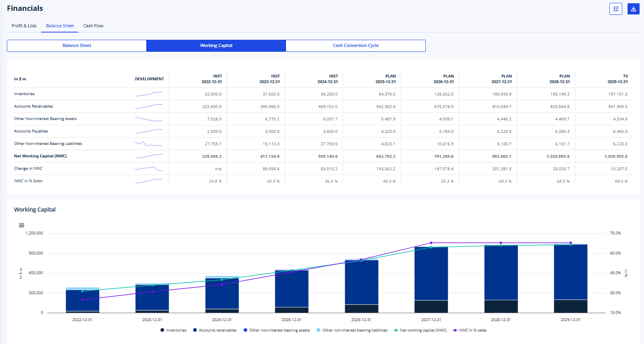Select the Balance Sheet top tab

point(60,26)
